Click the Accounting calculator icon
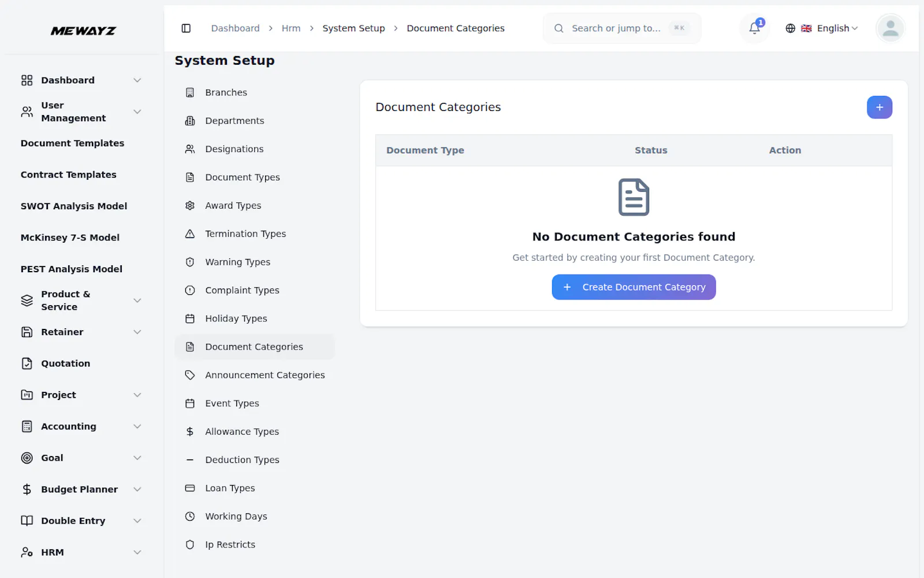The width and height of the screenshot is (924, 578). (x=27, y=427)
